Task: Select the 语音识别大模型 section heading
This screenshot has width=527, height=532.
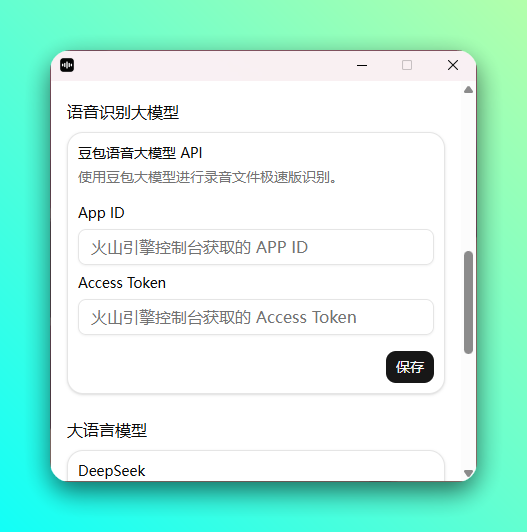Action: [x=123, y=112]
